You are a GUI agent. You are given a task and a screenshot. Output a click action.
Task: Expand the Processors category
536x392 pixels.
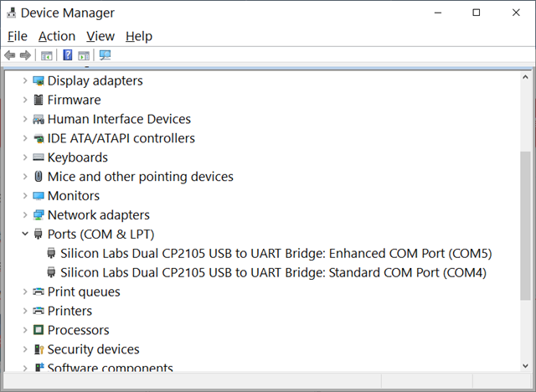coord(25,330)
